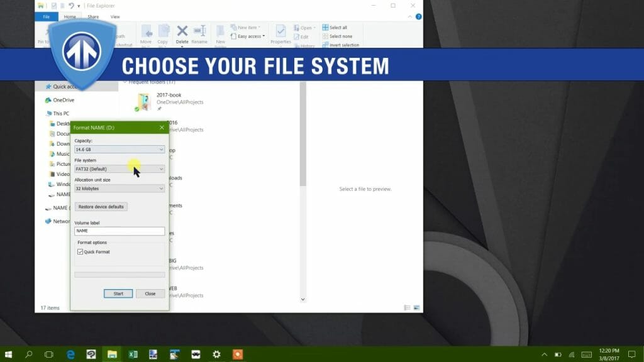Click the Volume label input field

click(x=119, y=231)
